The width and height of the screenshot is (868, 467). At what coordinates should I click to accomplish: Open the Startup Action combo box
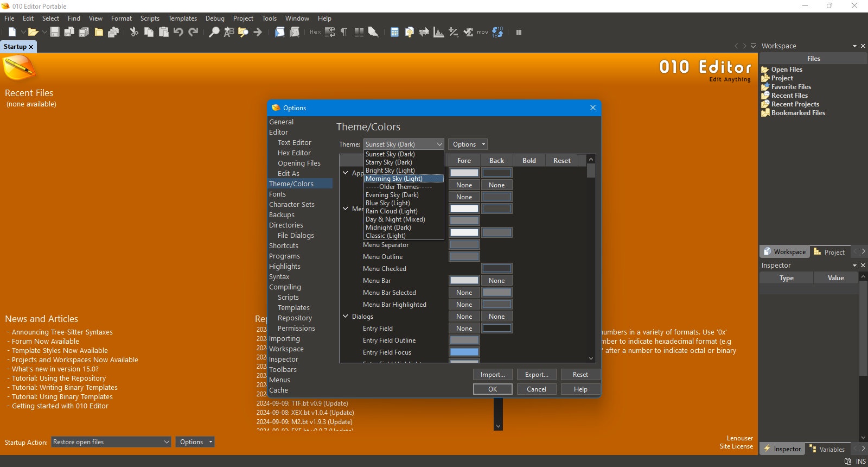click(111, 442)
